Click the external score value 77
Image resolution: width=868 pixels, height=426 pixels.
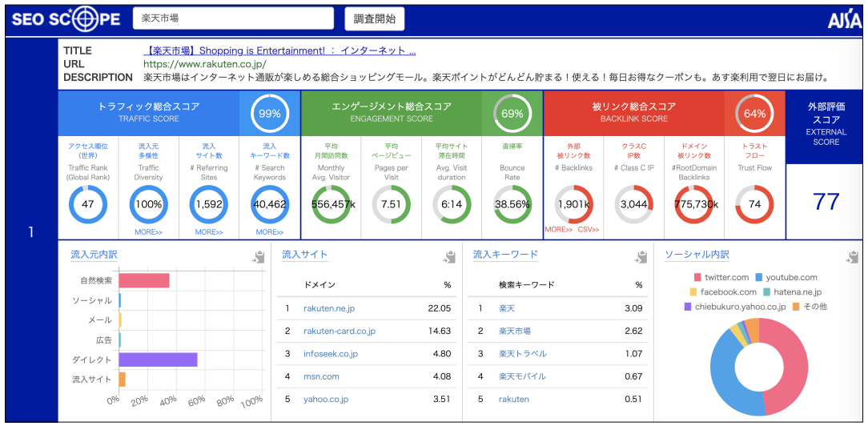tap(826, 202)
